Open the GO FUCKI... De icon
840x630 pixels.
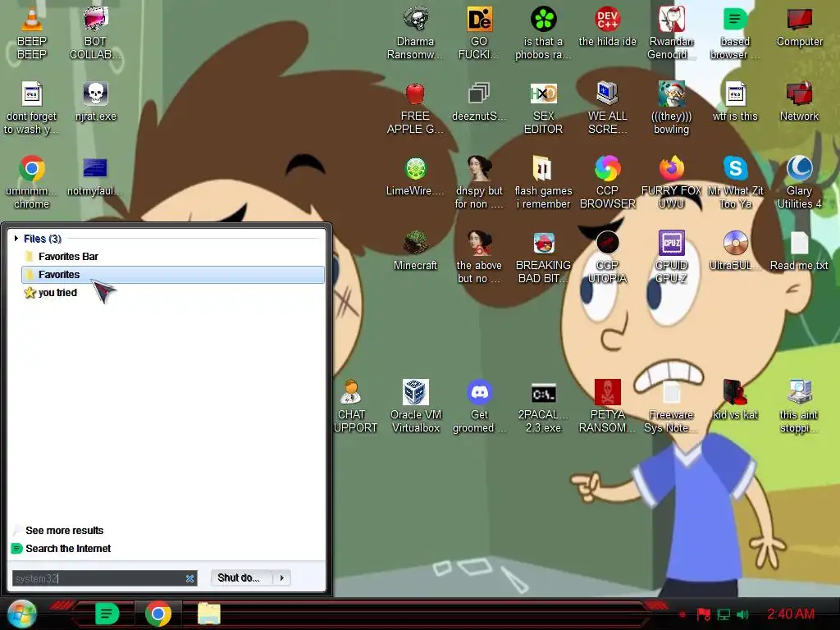479,20
